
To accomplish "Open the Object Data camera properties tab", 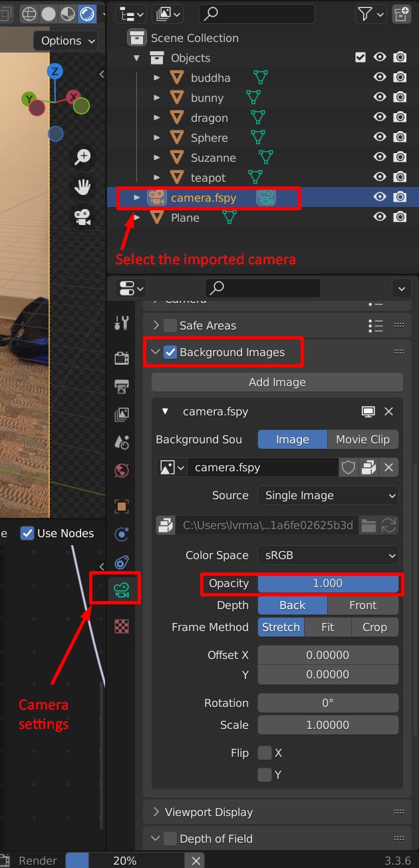I will (122, 589).
